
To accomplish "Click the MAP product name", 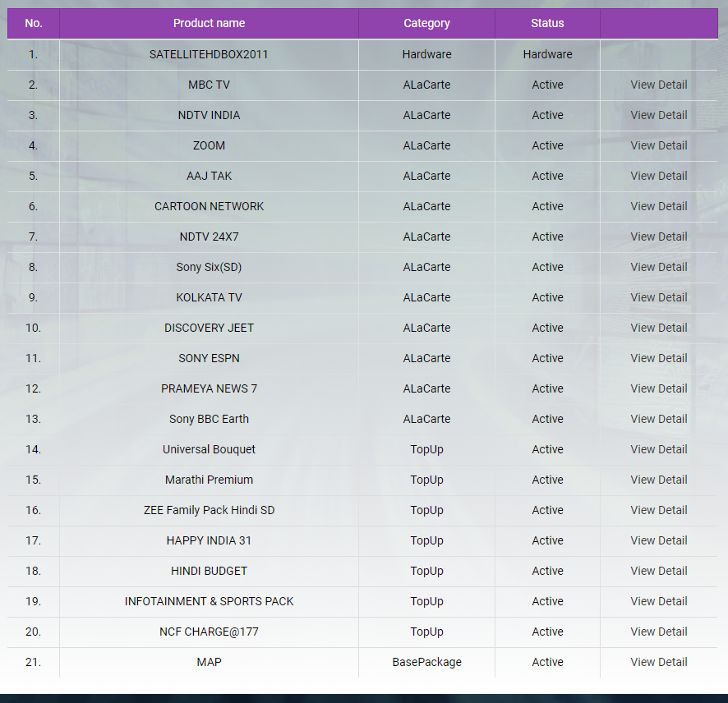I will click(209, 662).
